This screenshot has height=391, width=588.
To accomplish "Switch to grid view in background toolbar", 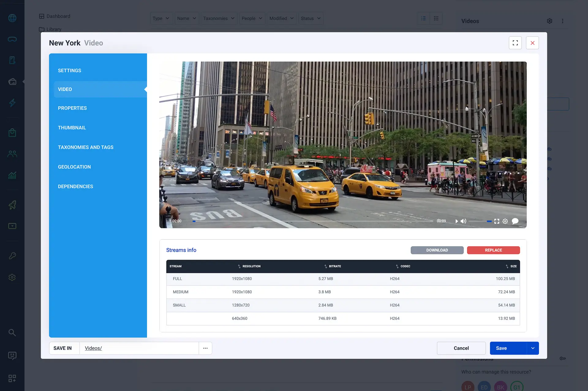I will pos(436,18).
